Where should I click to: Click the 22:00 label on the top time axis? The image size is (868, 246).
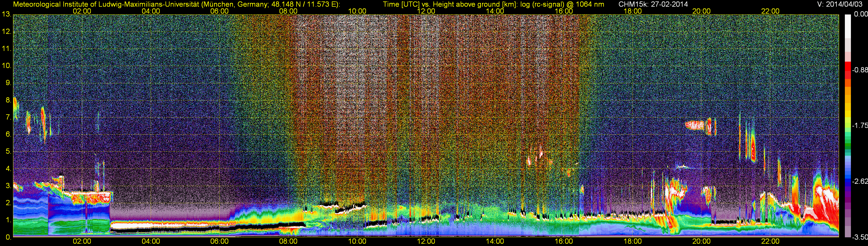pos(770,11)
